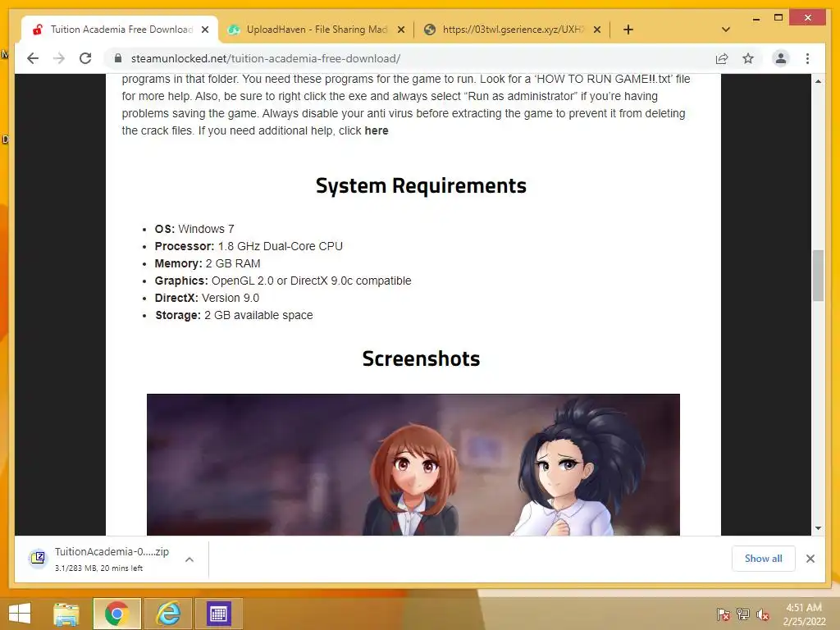Click the 'DirectX: Version 9.0' line
The height and width of the screenshot is (630, 840).
[207, 298]
